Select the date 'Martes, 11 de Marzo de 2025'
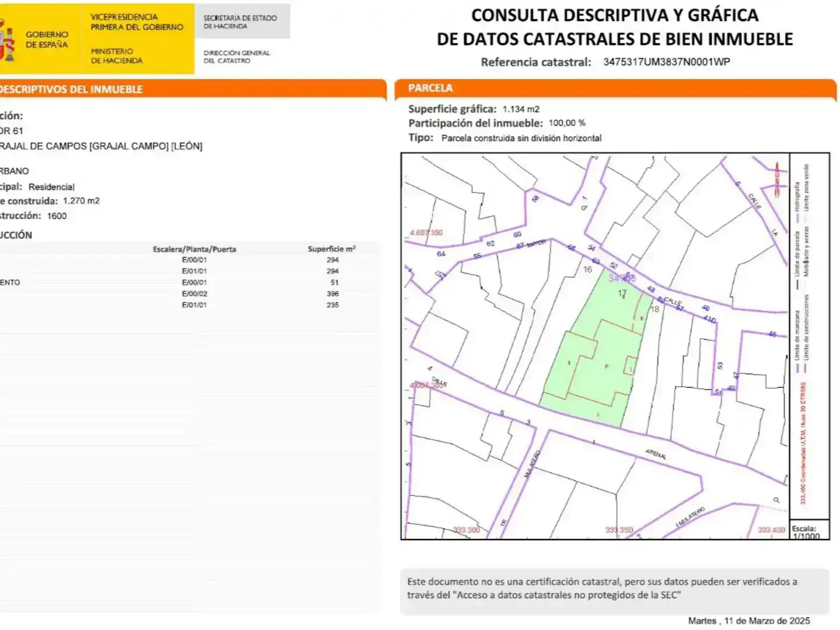This screenshot has height=630, width=840. 749,621
